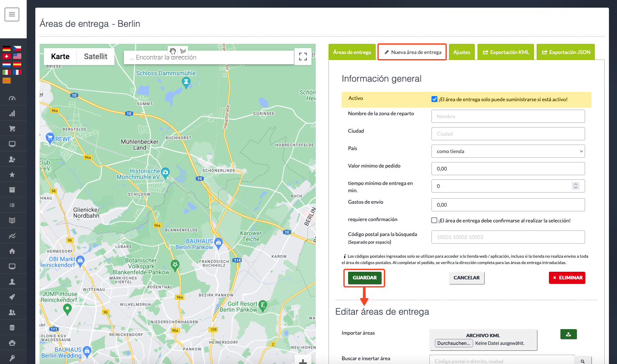Screen dimensions: 617x364
Task: Click the GUARDAR button
Action: tap(365, 278)
